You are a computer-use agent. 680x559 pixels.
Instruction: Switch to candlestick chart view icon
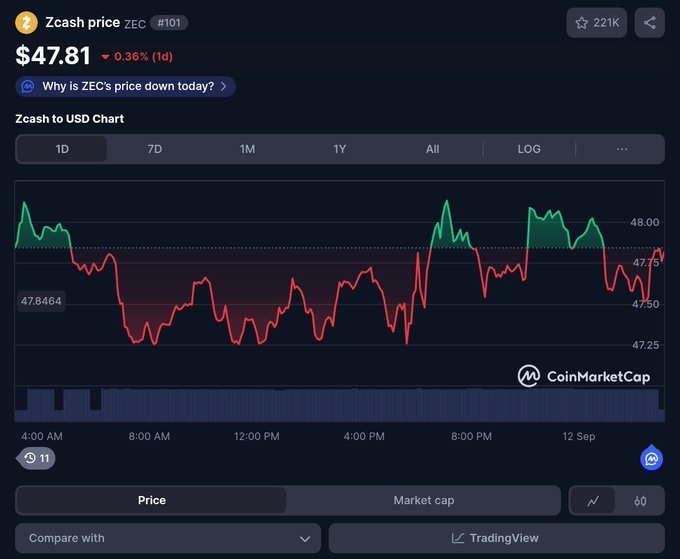[640, 501]
